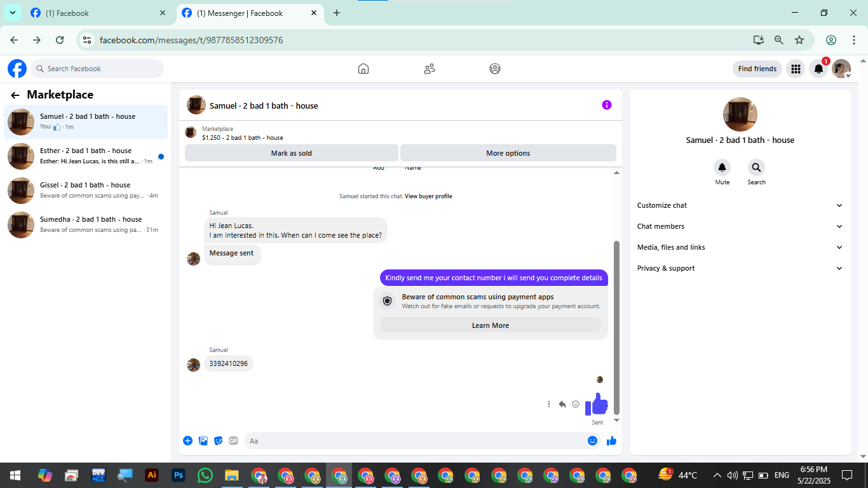The image size is (868, 488).
Task: Open the Notifications bell
Action: pyautogui.click(x=818, y=69)
